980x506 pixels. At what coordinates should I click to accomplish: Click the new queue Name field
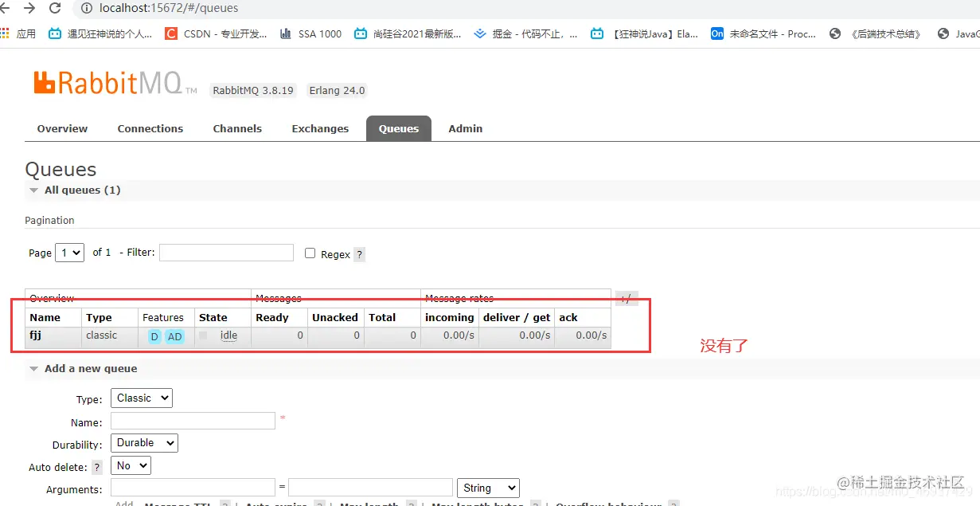point(193,421)
